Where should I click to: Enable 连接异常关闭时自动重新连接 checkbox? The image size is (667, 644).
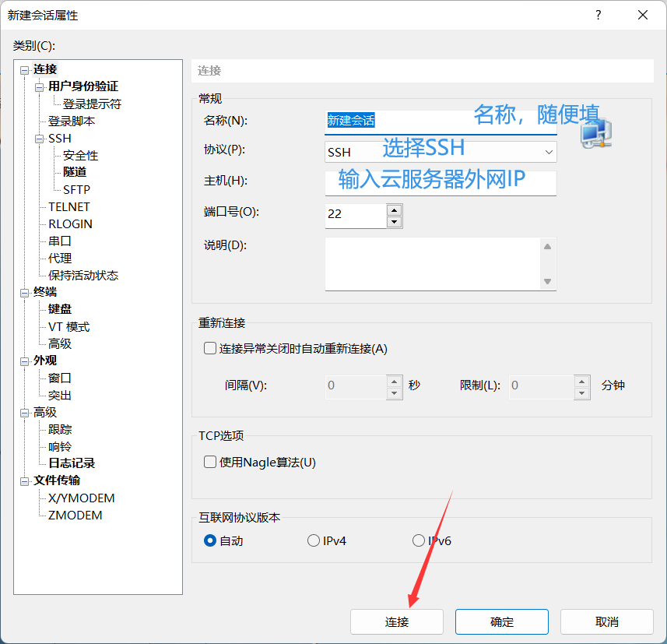(210, 349)
